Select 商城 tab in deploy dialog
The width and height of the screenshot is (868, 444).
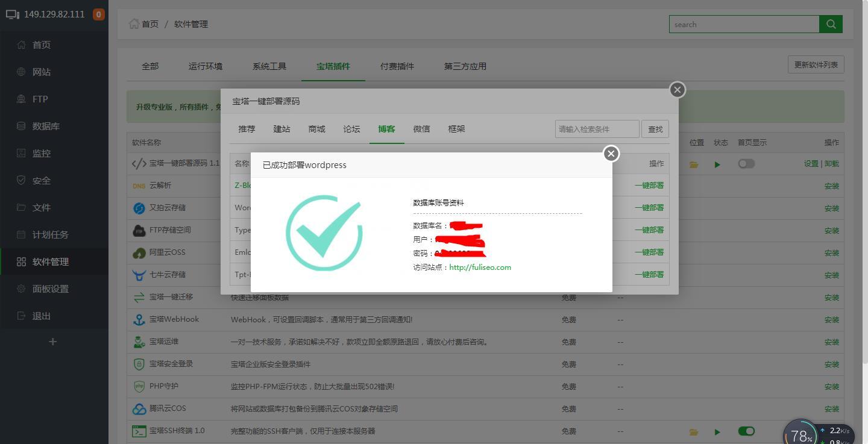tap(316, 129)
